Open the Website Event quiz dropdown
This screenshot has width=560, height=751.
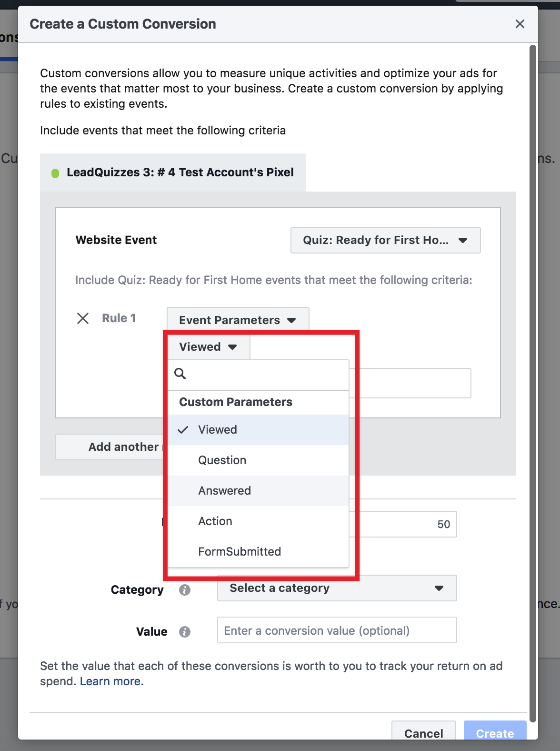click(x=386, y=240)
